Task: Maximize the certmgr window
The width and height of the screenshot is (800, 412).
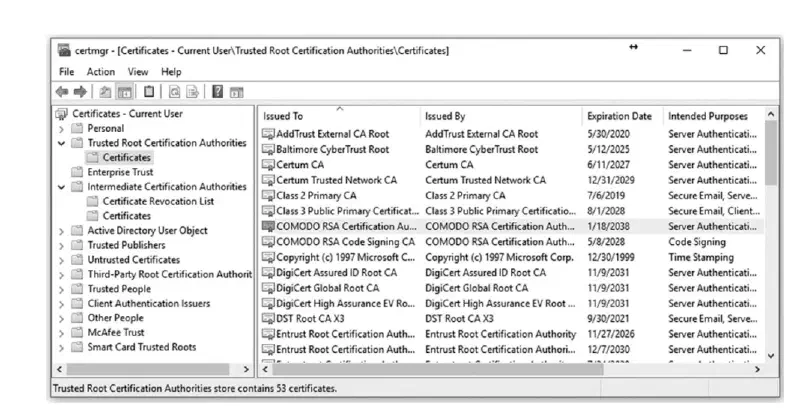Action: [723, 50]
